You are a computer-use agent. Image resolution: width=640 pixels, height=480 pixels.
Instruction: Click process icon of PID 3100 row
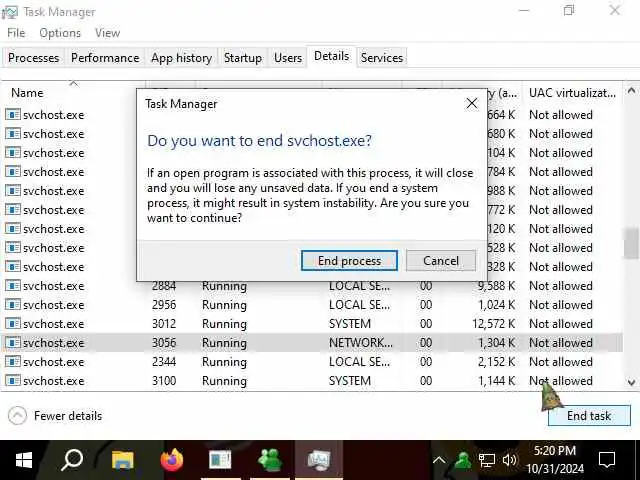13,380
